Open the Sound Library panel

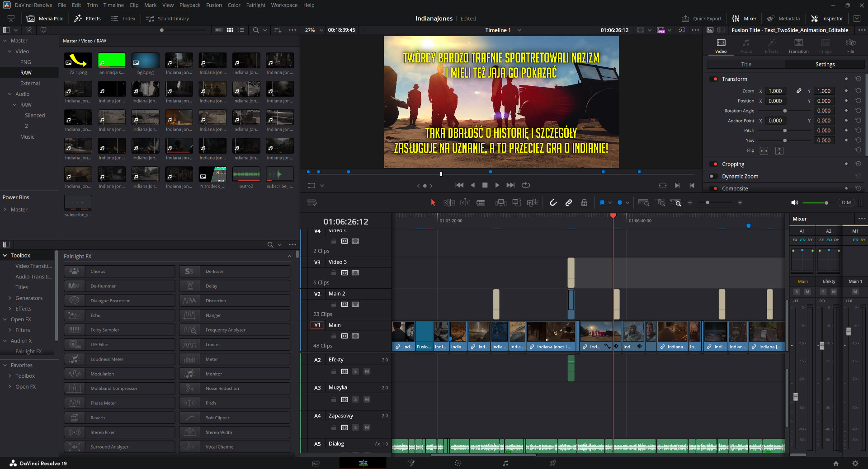pyautogui.click(x=167, y=19)
